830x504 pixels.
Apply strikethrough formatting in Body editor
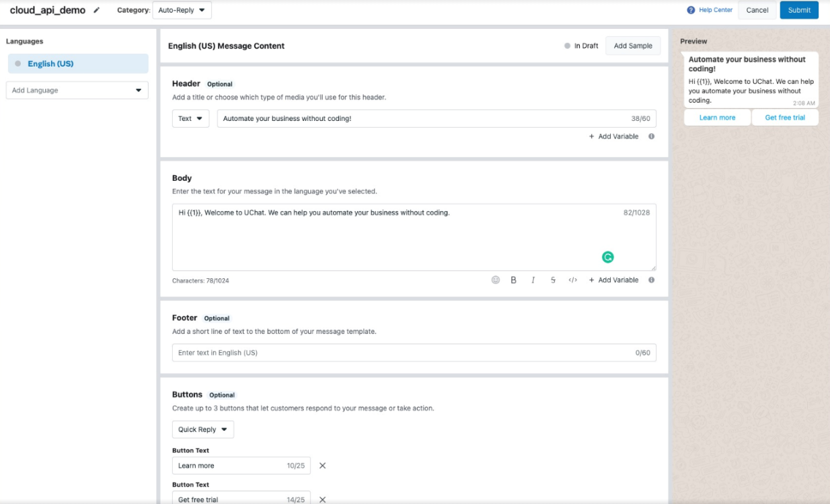pyautogui.click(x=553, y=280)
